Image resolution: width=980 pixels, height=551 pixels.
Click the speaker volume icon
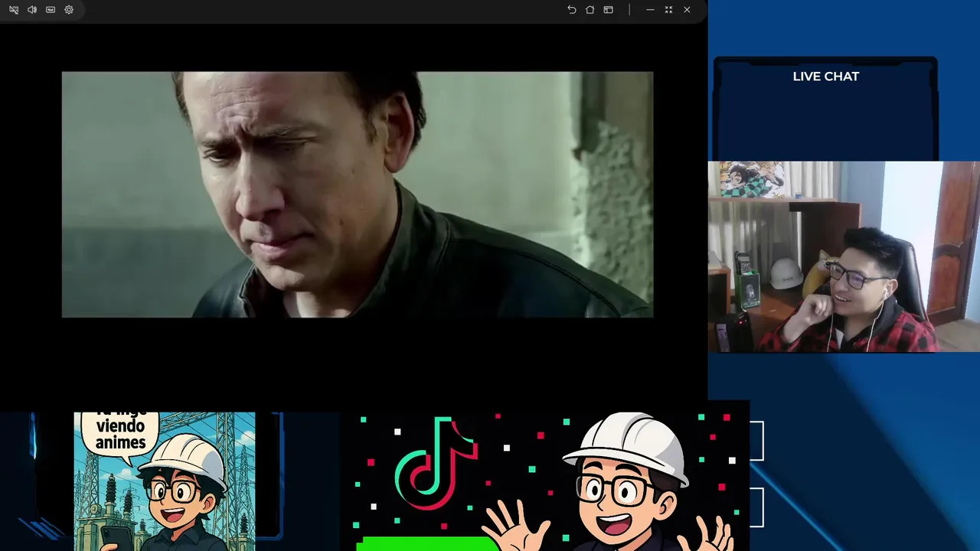click(32, 10)
